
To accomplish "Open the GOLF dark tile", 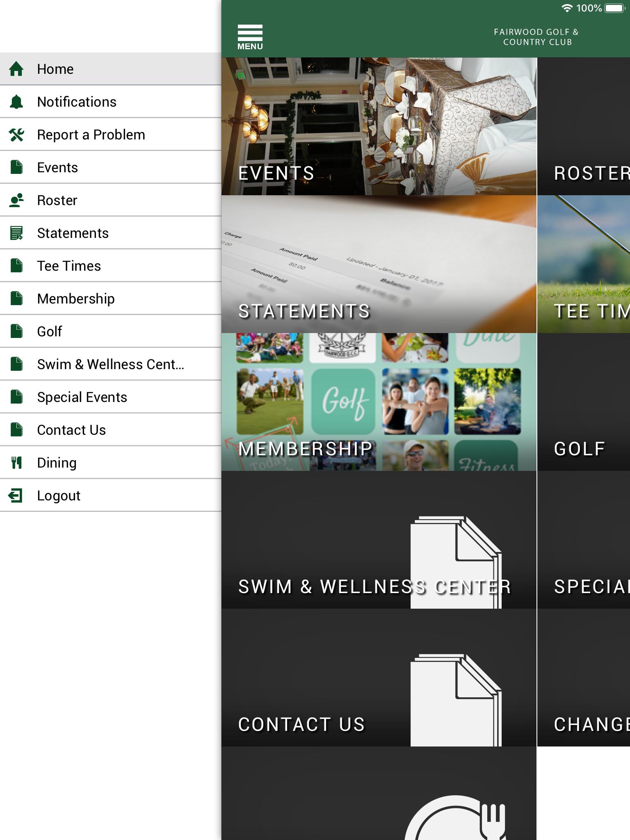I will (584, 402).
